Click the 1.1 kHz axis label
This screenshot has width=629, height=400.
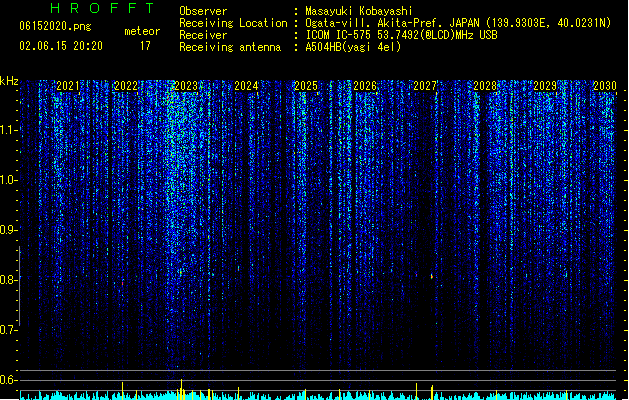8,130
